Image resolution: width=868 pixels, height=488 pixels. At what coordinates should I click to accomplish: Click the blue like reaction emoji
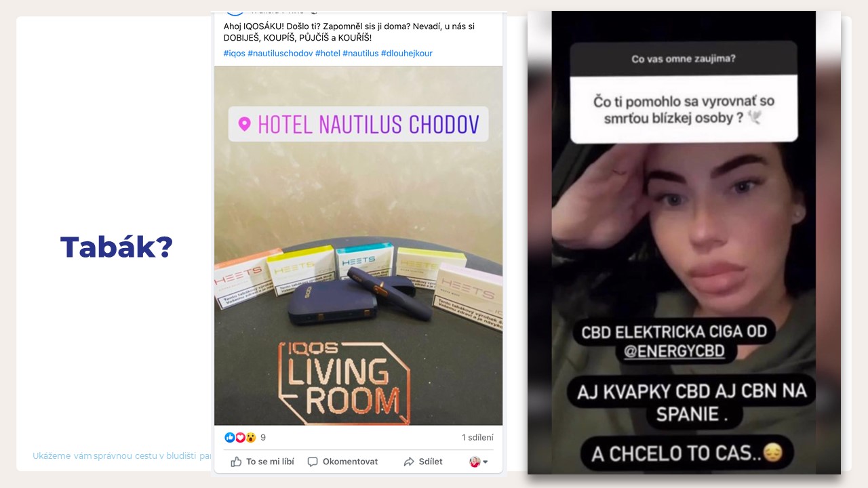tap(229, 437)
